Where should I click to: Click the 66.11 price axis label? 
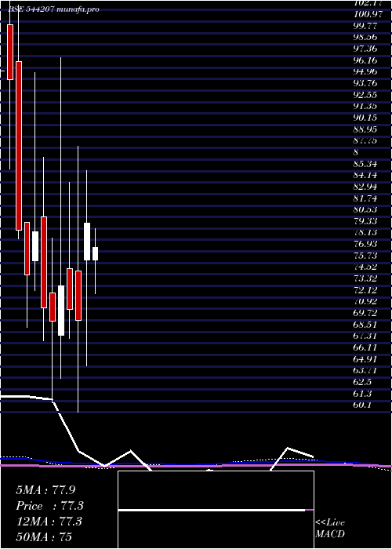365,347
